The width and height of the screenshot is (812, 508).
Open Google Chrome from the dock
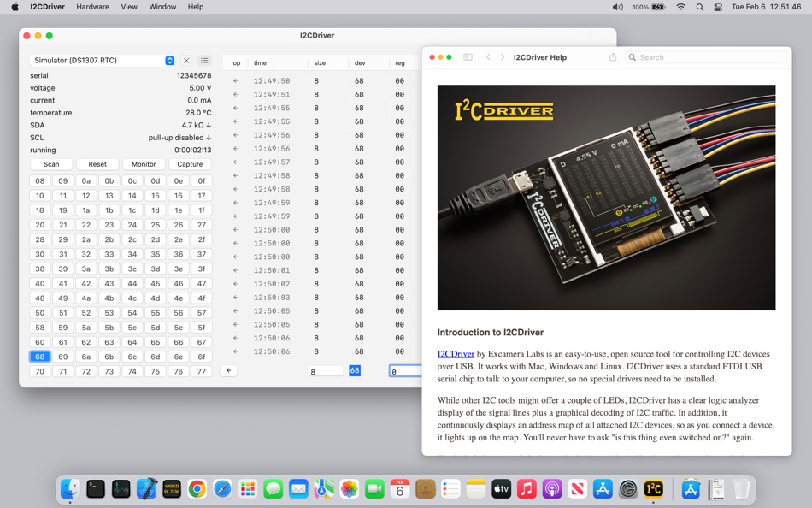(197, 489)
